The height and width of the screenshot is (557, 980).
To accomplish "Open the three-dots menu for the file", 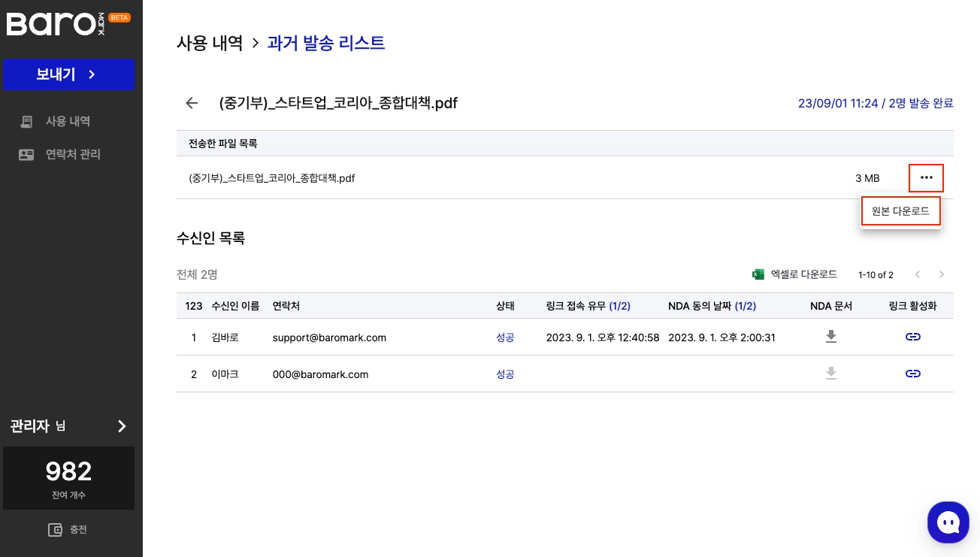I will click(x=926, y=178).
